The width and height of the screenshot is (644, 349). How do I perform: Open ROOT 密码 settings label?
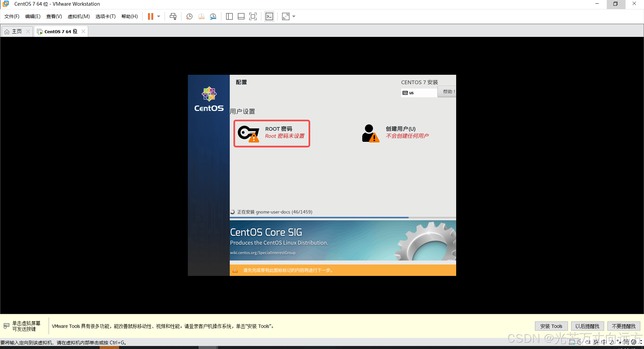click(x=278, y=129)
